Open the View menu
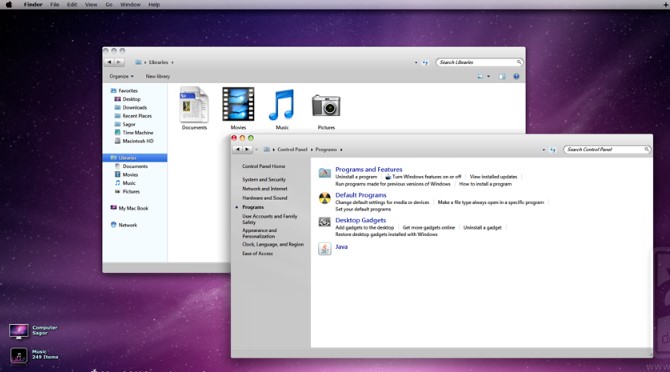 click(91, 5)
